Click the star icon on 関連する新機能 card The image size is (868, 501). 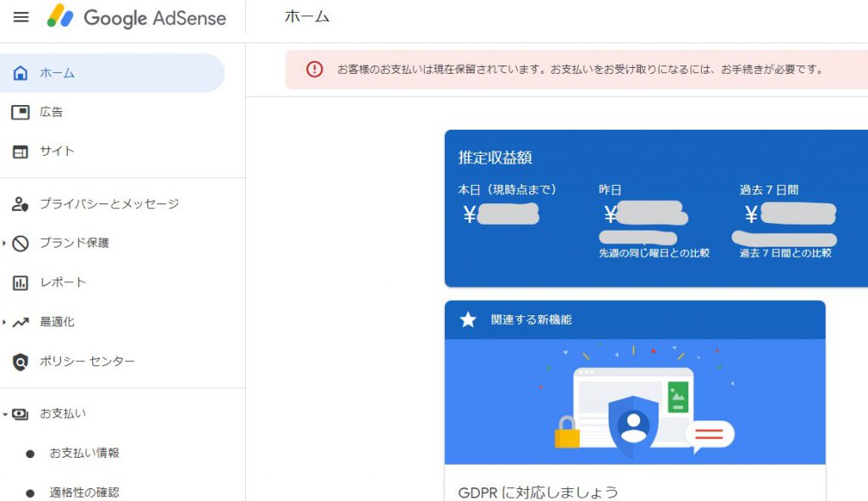click(x=469, y=319)
